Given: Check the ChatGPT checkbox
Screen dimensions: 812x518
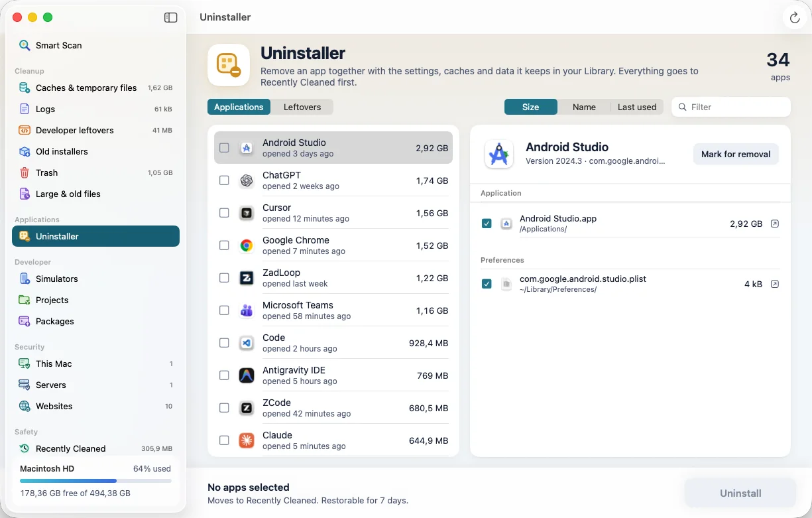Looking at the screenshot, I should click(x=224, y=180).
